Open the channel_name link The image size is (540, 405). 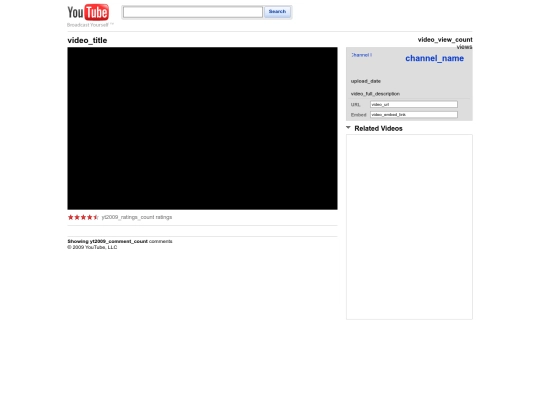(x=434, y=58)
